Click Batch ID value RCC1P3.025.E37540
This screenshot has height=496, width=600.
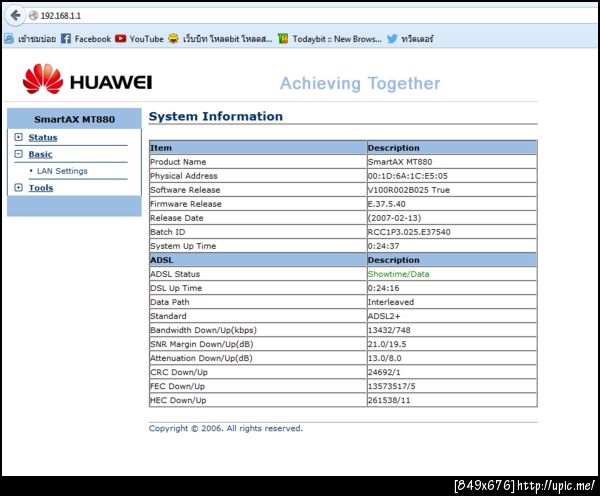pos(409,232)
